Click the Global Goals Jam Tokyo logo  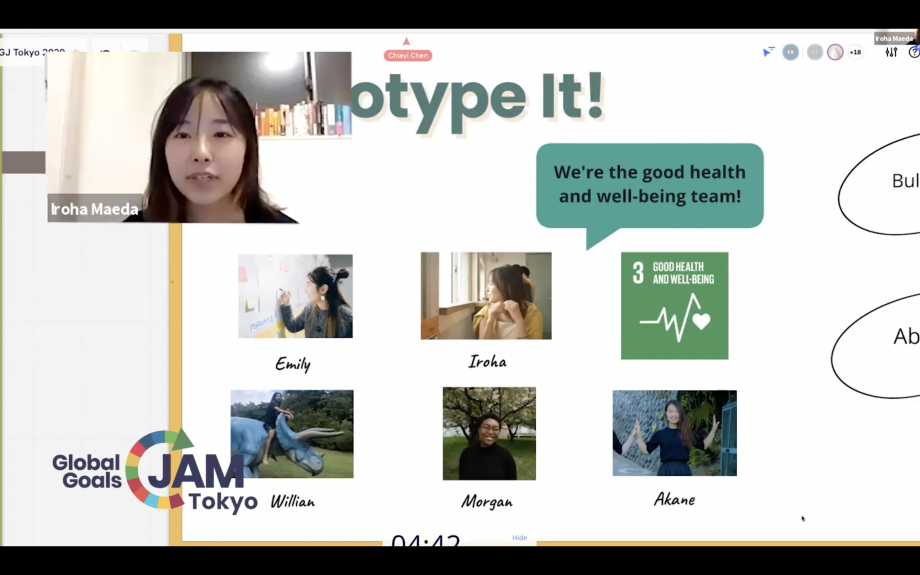tap(155, 472)
